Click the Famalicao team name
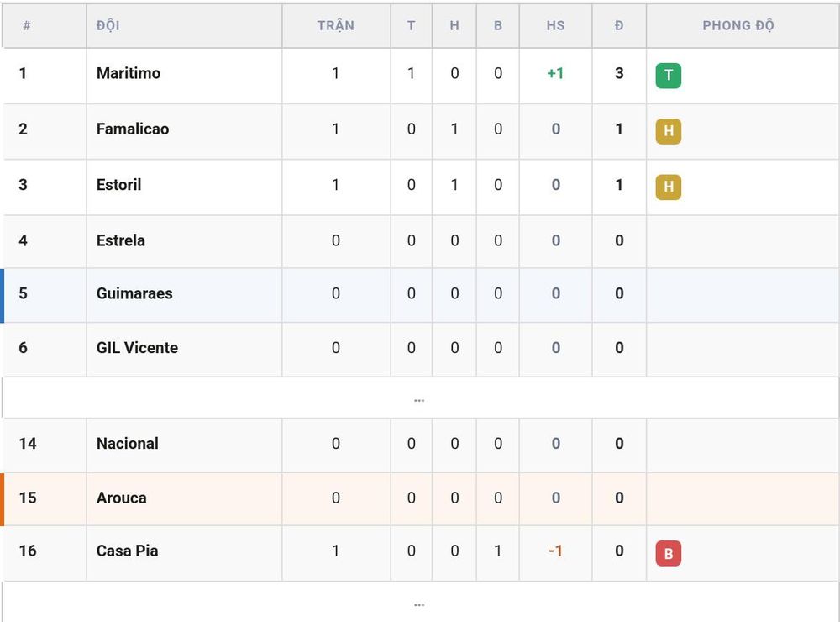The width and height of the screenshot is (840, 622). [x=133, y=129]
